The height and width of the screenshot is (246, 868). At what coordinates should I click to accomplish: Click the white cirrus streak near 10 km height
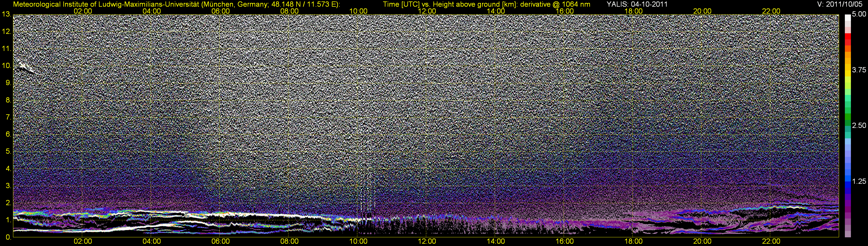pos(26,67)
